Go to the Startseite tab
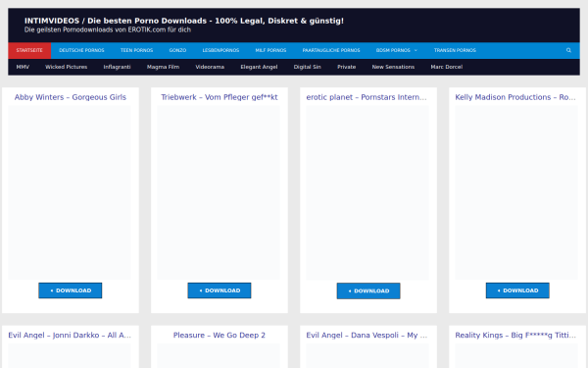This screenshot has height=368, width=588. pyautogui.click(x=29, y=50)
